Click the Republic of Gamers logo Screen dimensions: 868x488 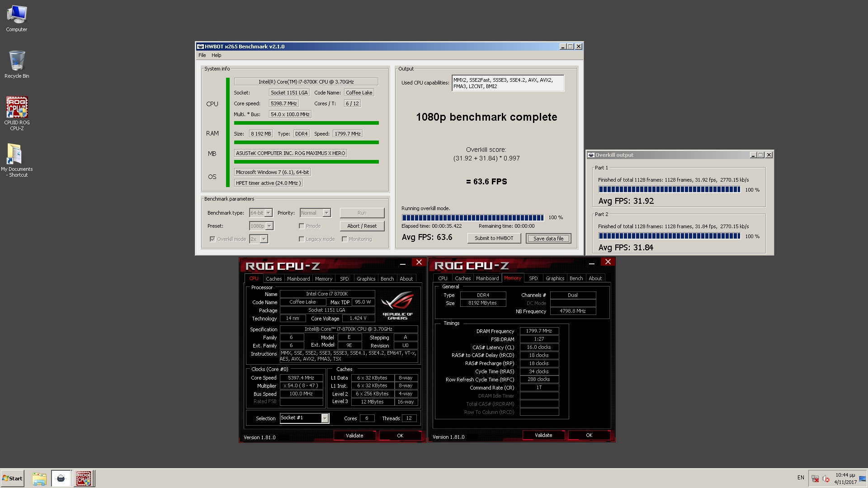pos(397,306)
